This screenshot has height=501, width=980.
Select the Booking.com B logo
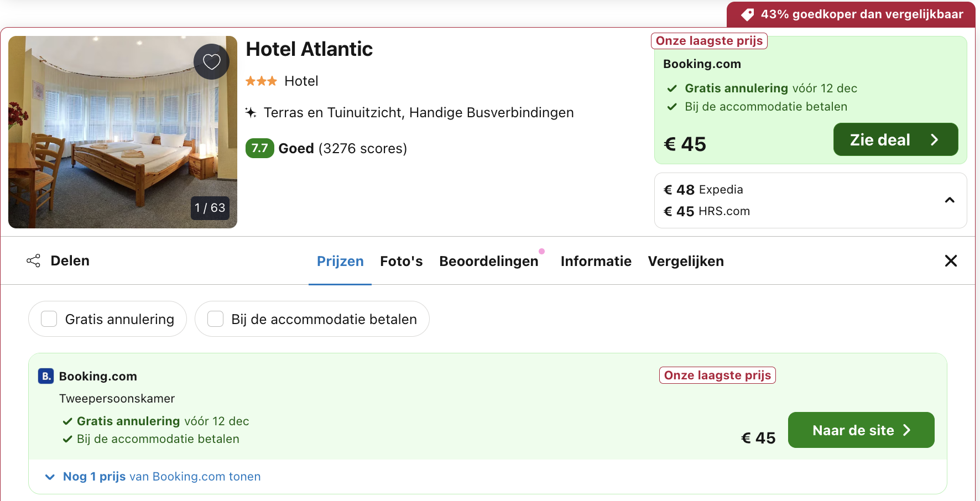pos(45,376)
